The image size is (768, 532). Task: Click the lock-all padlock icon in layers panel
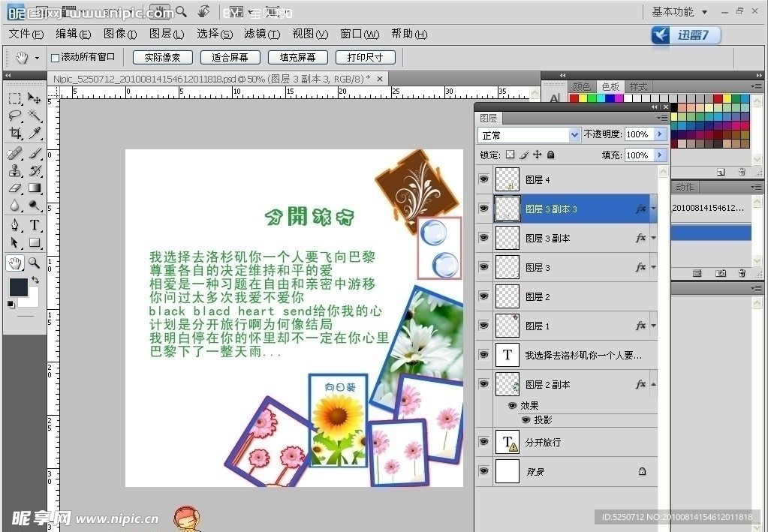click(x=550, y=155)
